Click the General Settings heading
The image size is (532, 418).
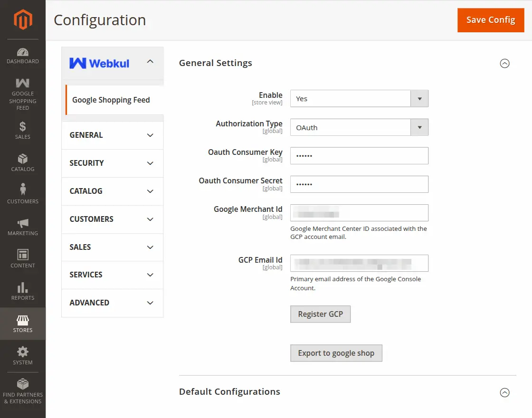tap(216, 63)
